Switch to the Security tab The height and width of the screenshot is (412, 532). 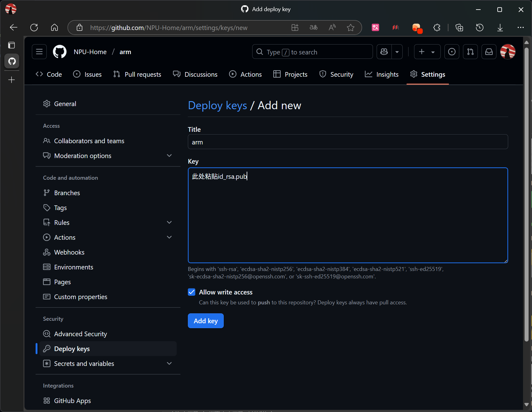coord(336,74)
